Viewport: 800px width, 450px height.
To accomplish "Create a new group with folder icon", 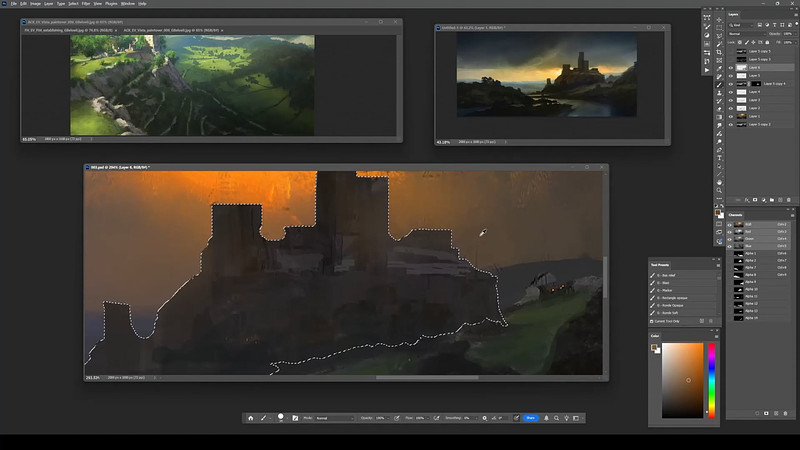I will pos(772,200).
